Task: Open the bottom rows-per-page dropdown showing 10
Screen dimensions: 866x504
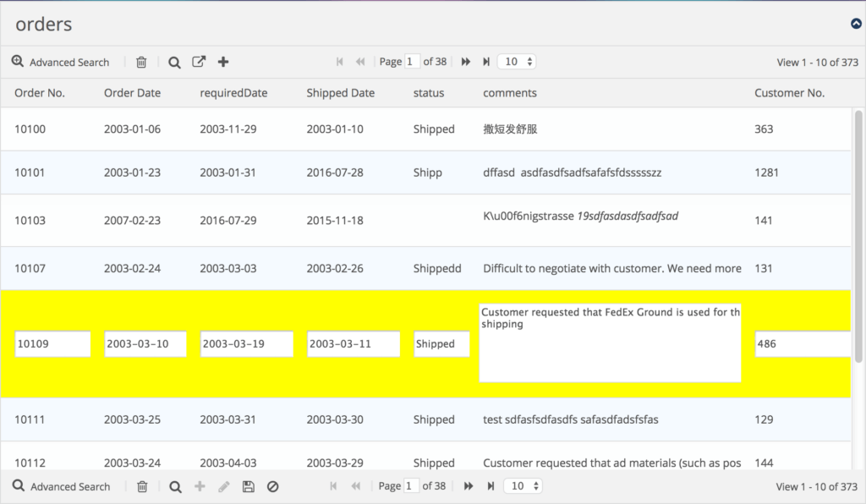Action: [x=523, y=485]
